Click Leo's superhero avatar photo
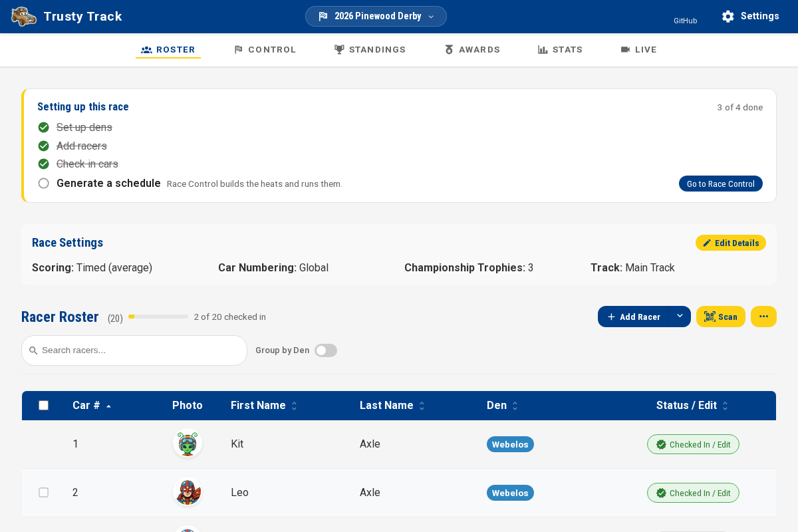Viewport: 798px width, 532px height. tap(188, 492)
